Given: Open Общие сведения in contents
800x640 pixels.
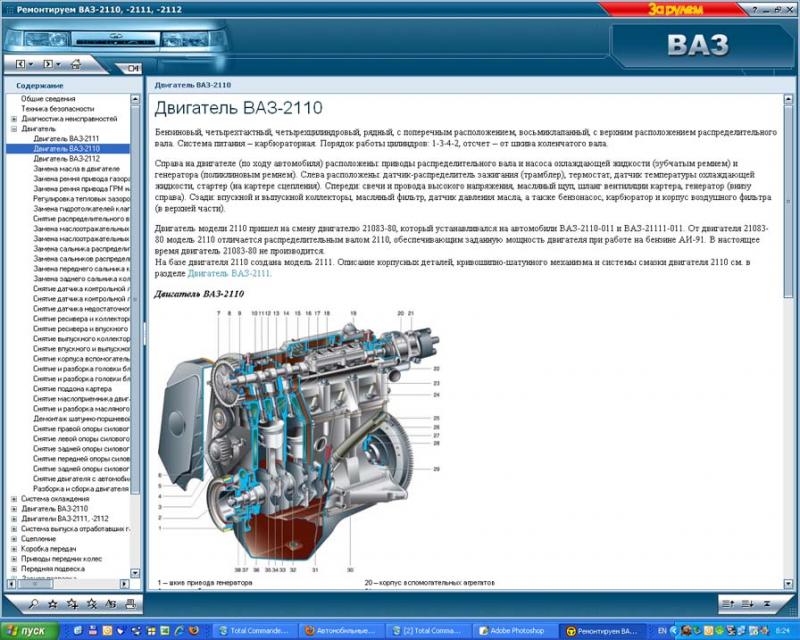Looking at the screenshot, I should click(x=48, y=99).
